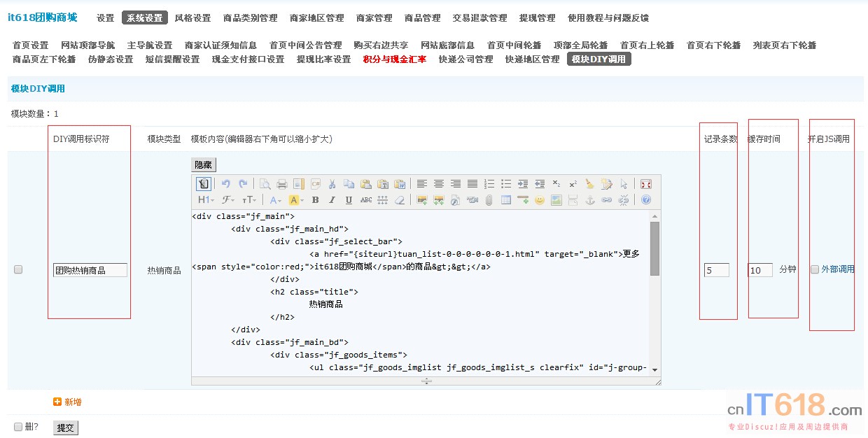Open the 设置 top menu
This screenshot has height=438, width=868.
(x=105, y=18)
